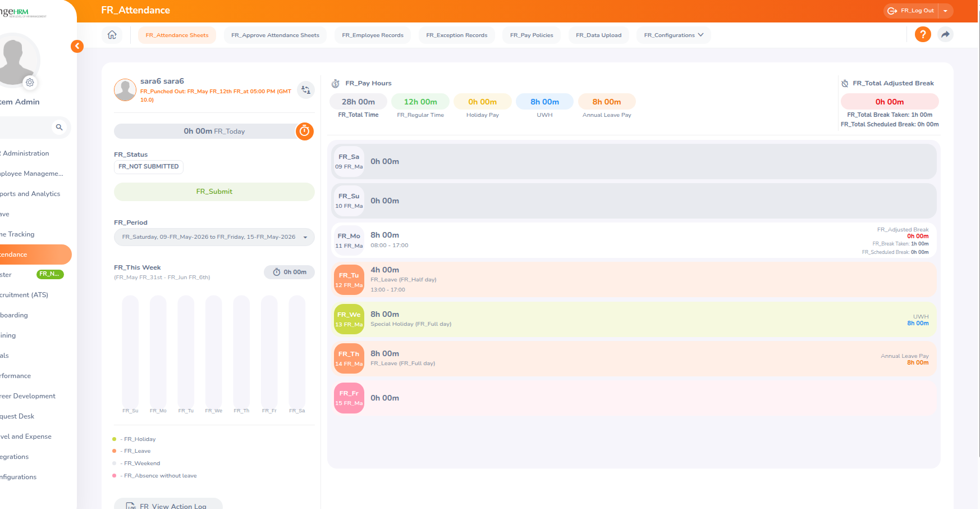Click the FR_Submit button
980x509 pixels.
214,192
